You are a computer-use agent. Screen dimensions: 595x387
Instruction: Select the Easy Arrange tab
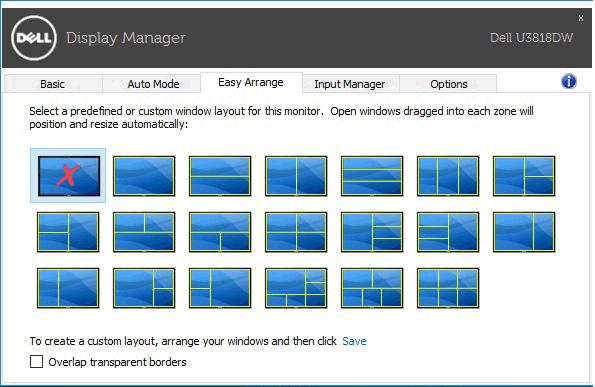click(x=251, y=82)
